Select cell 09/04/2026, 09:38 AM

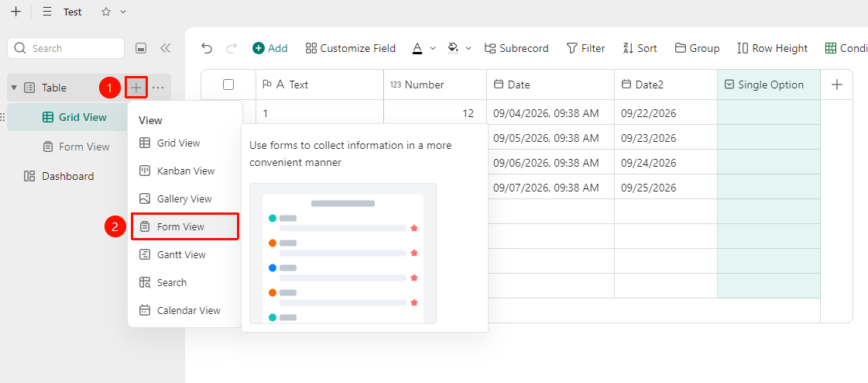[x=551, y=113]
